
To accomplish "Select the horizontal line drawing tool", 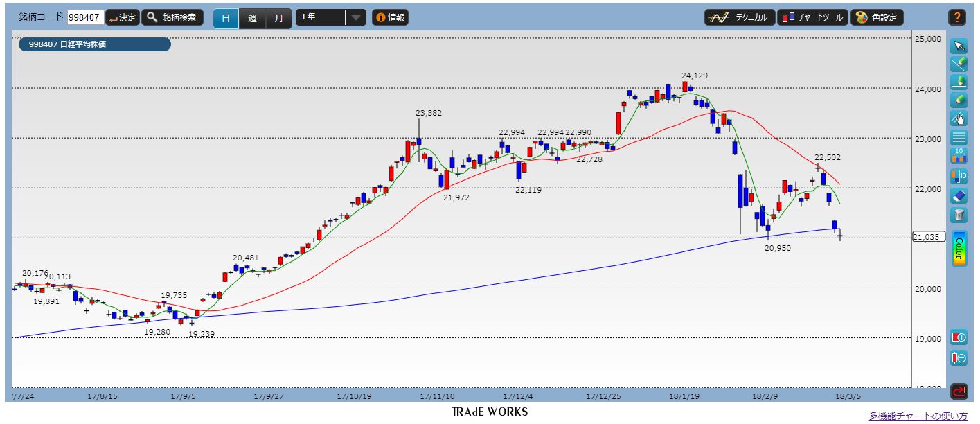I will pos(959,82).
